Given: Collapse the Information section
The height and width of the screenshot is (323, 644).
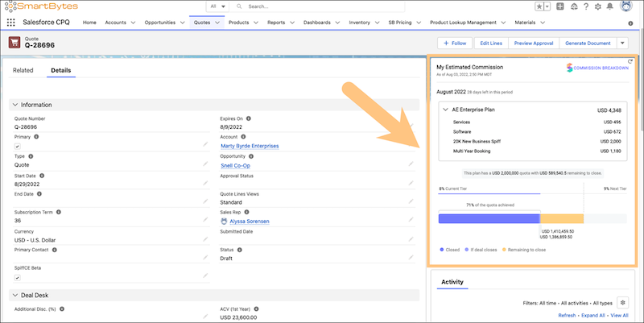Looking at the screenshot, I should [15, 105].
